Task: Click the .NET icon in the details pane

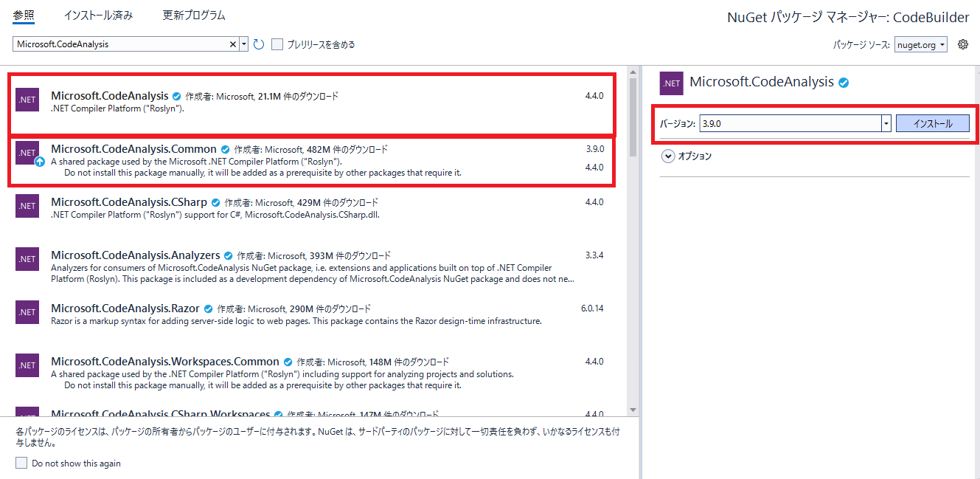Action: [671, 83]
